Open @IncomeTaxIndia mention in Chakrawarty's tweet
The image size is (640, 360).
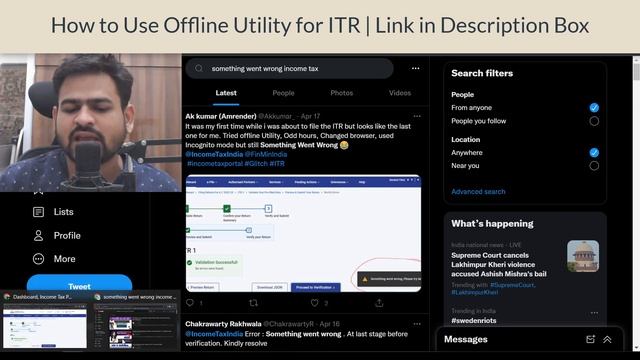click(214, 334)
